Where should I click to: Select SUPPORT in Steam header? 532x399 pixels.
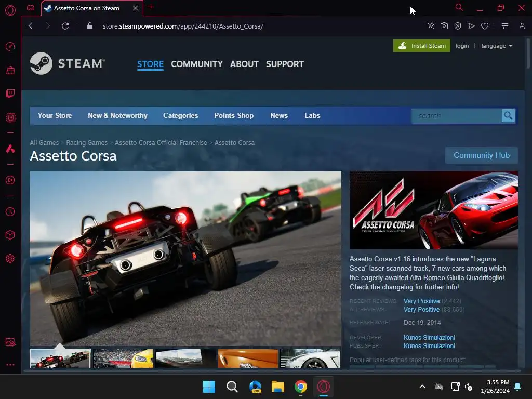(x=285, y=64)
